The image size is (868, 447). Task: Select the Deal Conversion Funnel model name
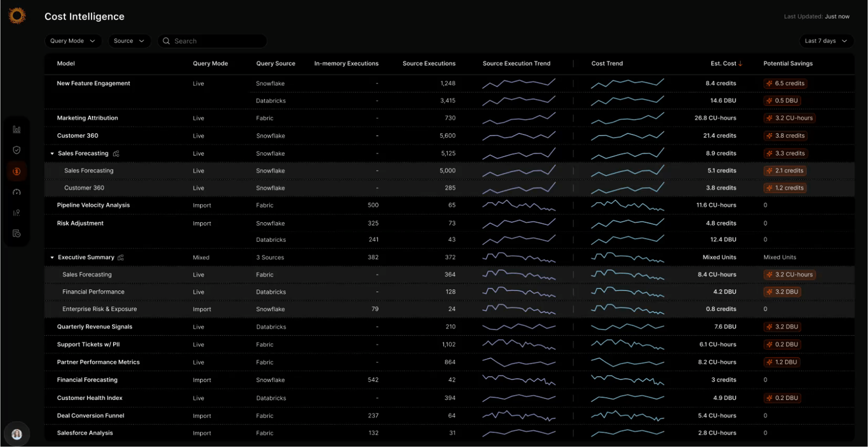[90, 416]
